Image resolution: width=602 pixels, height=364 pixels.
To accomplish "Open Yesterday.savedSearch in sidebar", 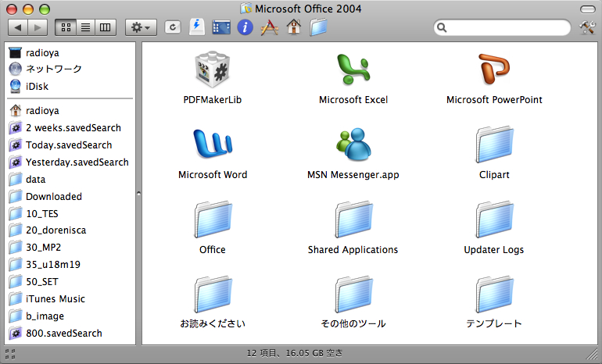I will 70,162.
